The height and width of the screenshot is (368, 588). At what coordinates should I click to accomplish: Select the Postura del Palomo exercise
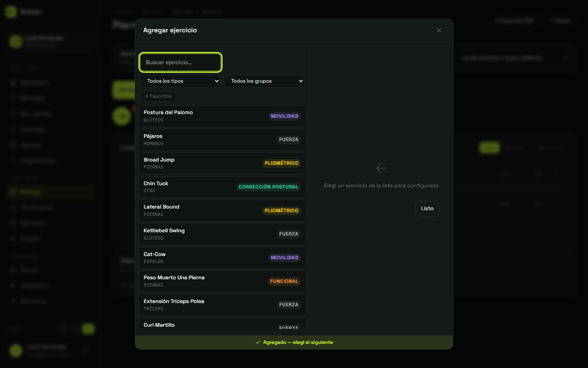(222, 116)
